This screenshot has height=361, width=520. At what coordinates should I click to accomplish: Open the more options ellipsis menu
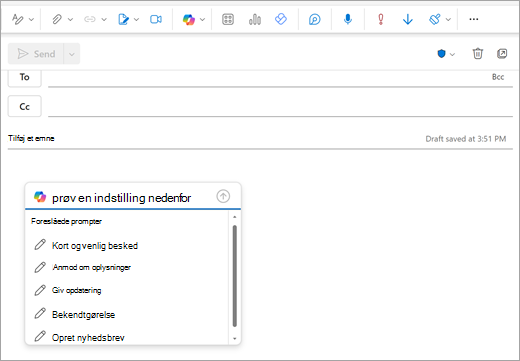(474, 19)
